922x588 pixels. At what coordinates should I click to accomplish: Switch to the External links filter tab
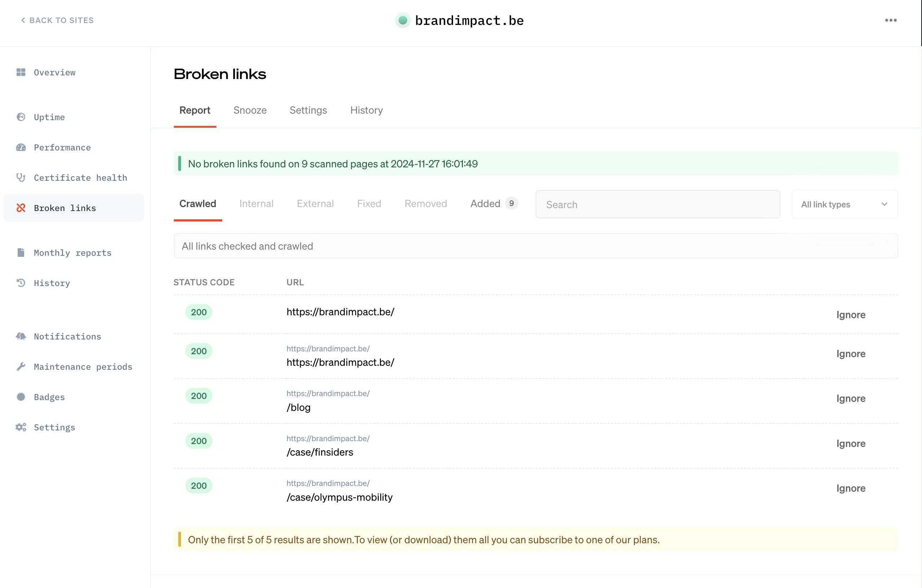315,204
